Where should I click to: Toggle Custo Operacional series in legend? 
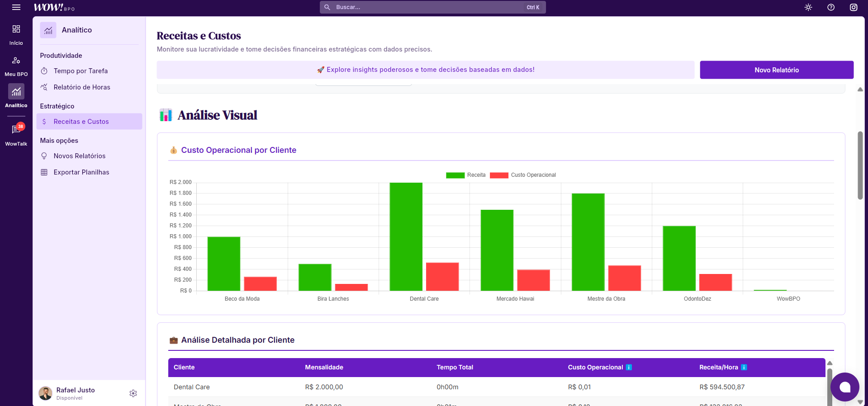[523, 175]
